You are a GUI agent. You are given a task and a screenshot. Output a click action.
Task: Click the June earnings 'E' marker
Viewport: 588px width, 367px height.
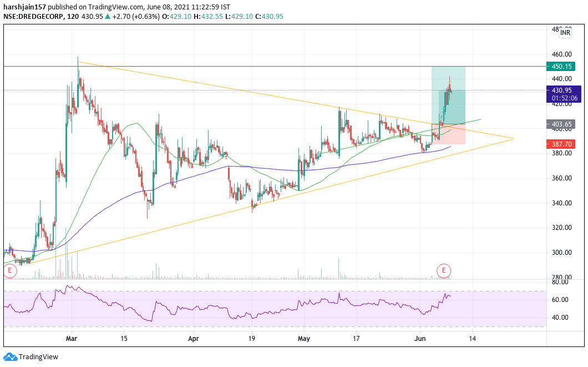[444, 270]
